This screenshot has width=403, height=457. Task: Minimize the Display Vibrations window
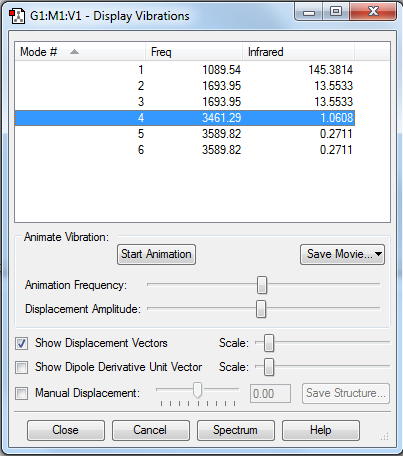308,12
